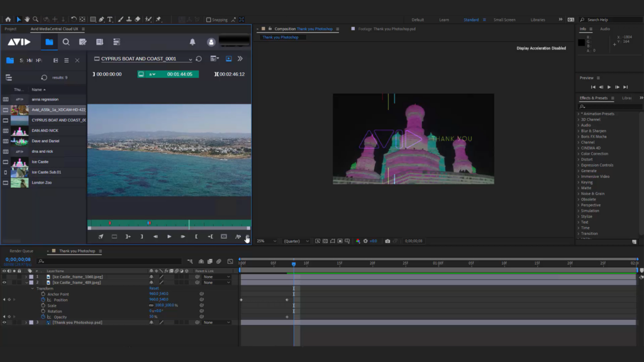Image resolution: width=644 pixels, height=362 pixels.
Task: Select the Learn workspace
Action: point(444,19)
